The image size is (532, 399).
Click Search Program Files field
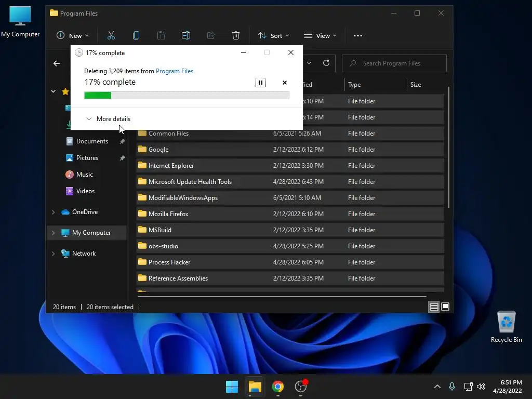(x=394, y=63)
